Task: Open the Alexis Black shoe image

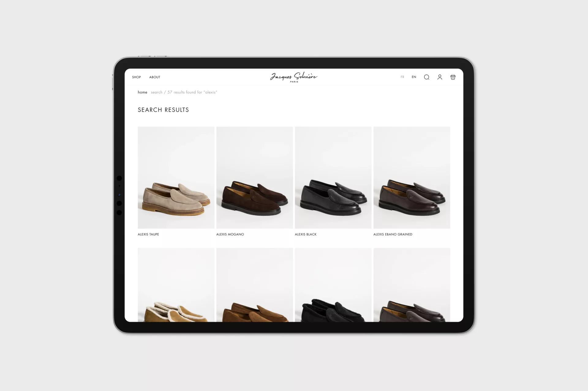Action: pos(333,177)
